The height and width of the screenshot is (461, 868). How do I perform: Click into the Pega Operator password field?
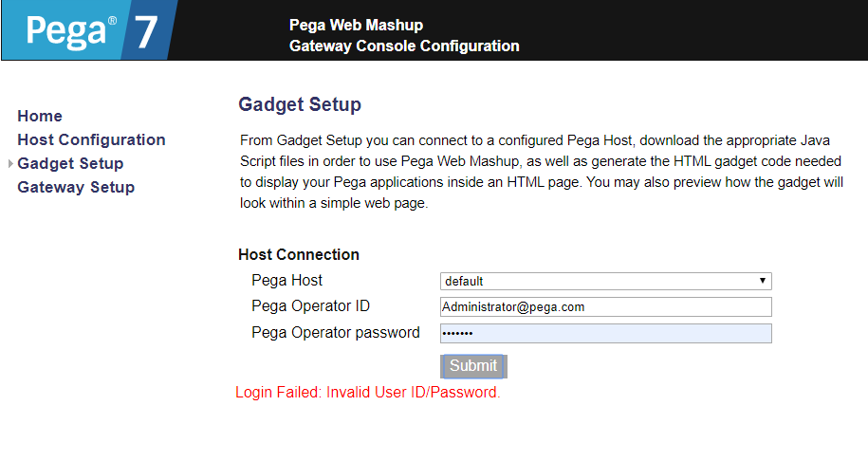click(605, 333)
